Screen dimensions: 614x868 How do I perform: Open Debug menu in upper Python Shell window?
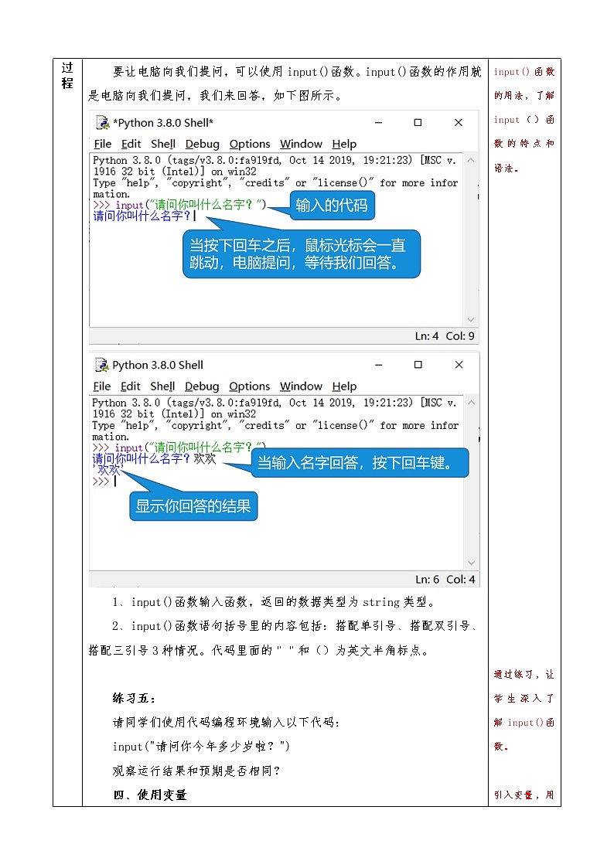(x=202, y=144)
